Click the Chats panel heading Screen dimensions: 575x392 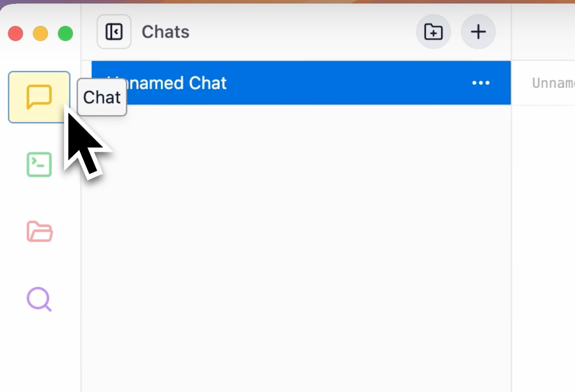click(165, 32)
